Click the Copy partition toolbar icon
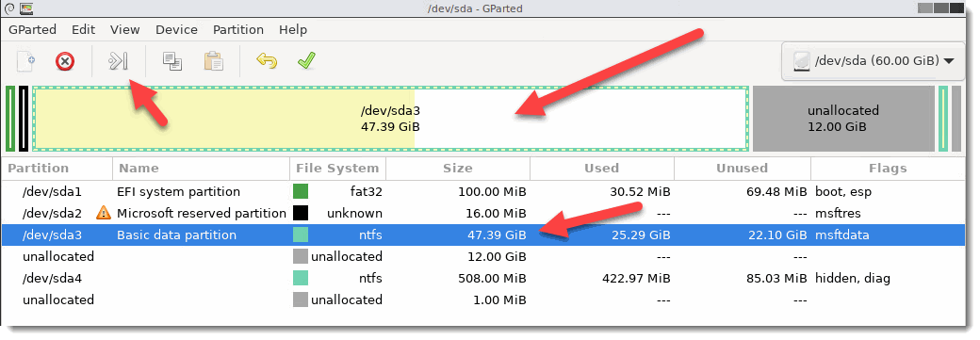Image resolution: width=980 pixels, height=340 pixels. (x=171, y=61)
